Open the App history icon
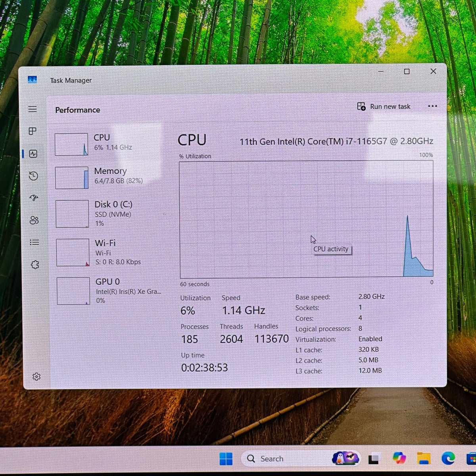 [34, 176]
